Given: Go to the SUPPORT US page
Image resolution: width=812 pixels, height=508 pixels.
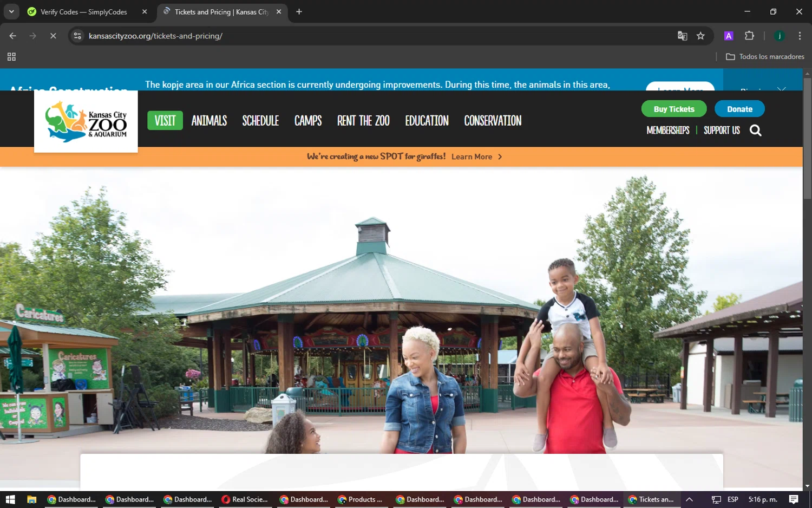Looking at the screenshot, I should point(722,130).
